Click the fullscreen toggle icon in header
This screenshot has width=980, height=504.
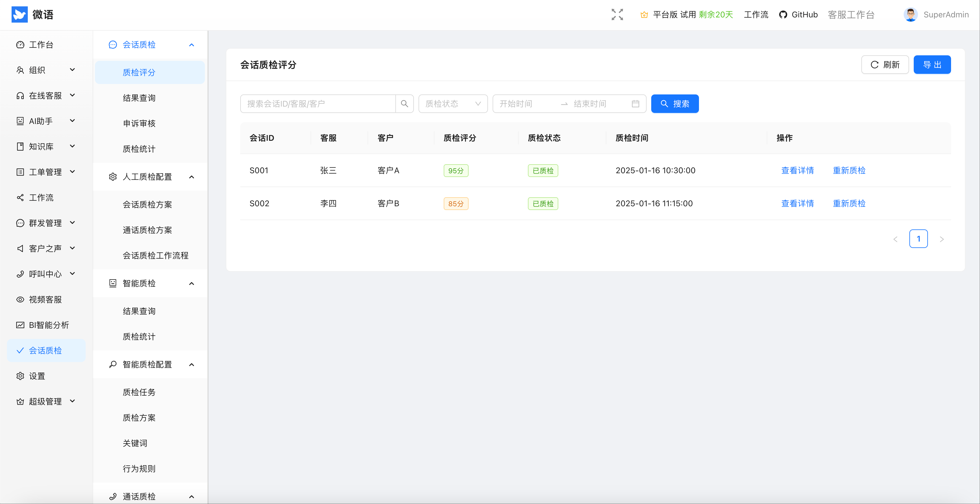pyautogui.click(x=617, y=14)
